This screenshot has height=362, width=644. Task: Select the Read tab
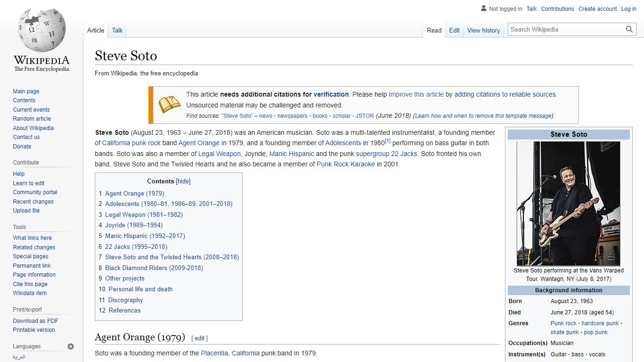(434, 30)
